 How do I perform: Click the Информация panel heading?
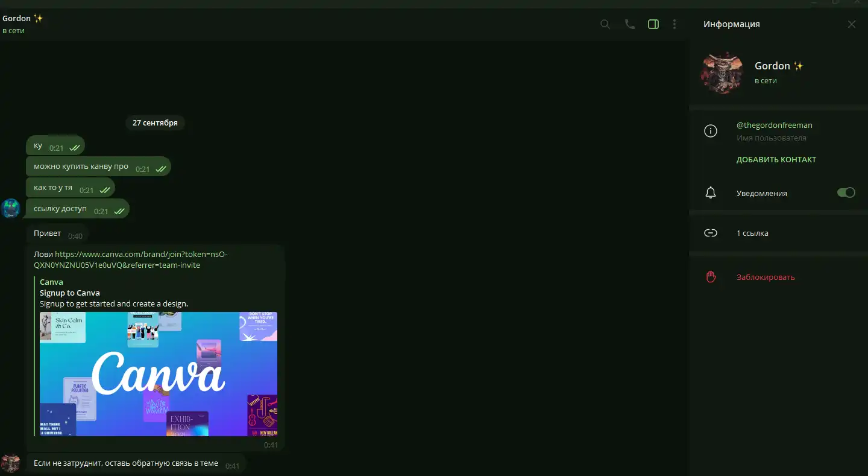click(732, 24)
